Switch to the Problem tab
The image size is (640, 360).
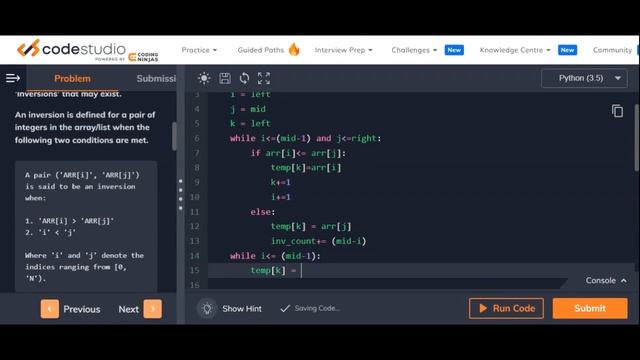pos(72,78)
